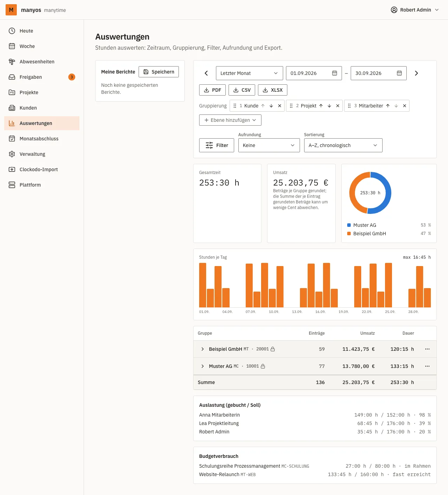Viewport: 448px width, 495px height.
Task: Open the Letzter Monat period dropdown
Action: tap(250, 73)
